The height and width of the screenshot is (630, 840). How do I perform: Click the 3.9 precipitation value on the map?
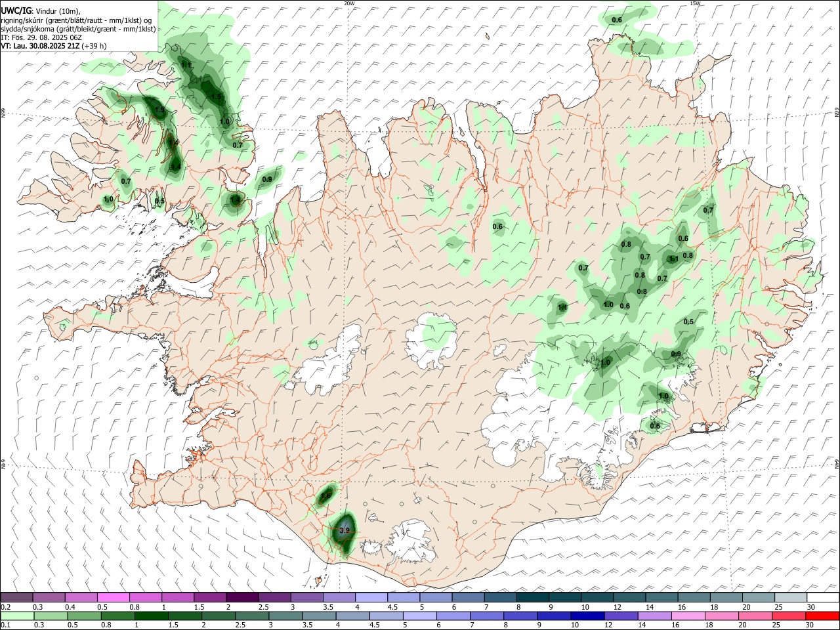point(346,530)
